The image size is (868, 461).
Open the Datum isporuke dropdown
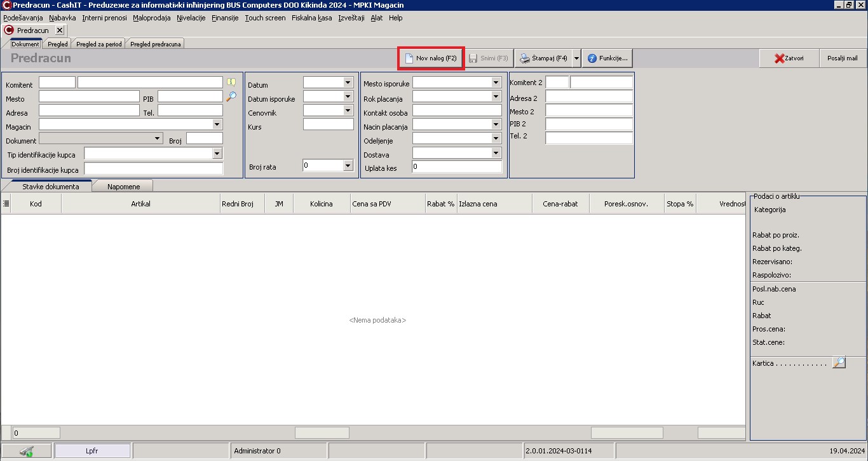pyautogui.click(x=348, y=97)
